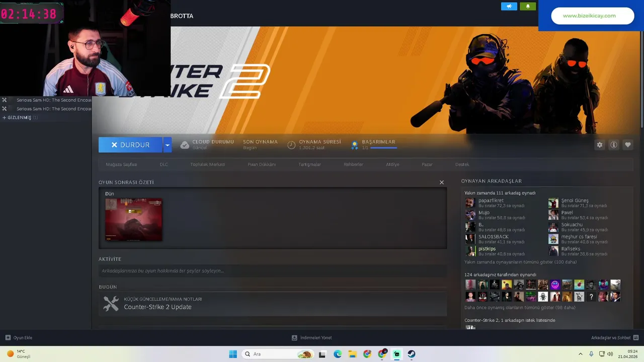
Task: Open Şenol Güneş friend entry
Action: (578, 203)
